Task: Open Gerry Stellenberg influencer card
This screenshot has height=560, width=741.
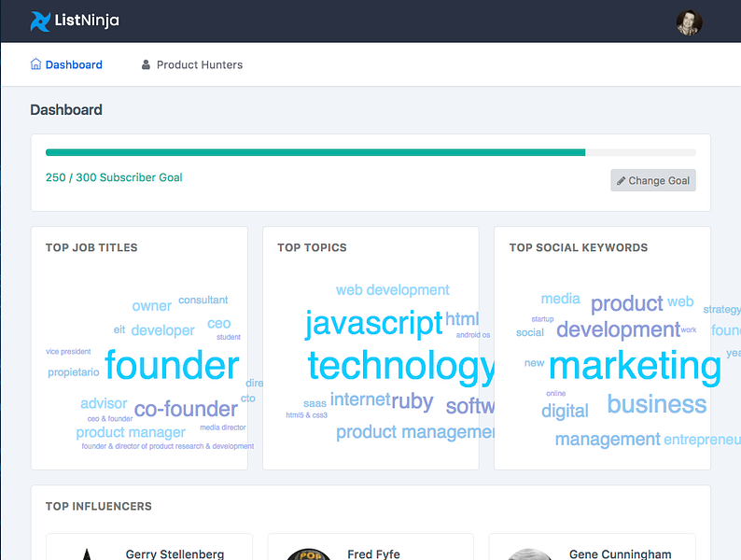Action: [149, 547]
